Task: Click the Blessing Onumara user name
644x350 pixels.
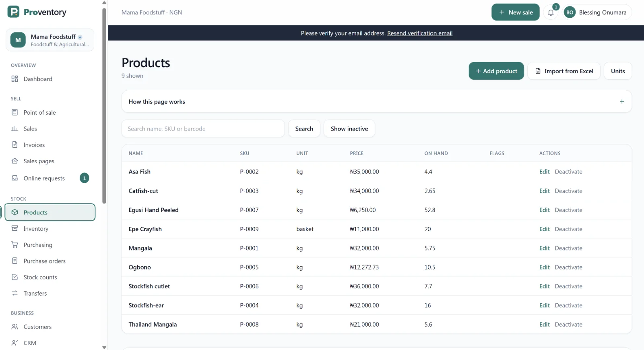Action: (603, 12)
